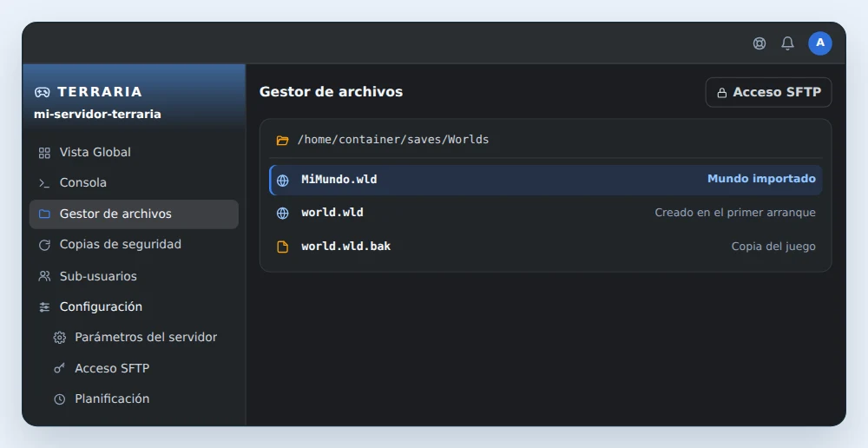The width and height of the screenshot is (868, 448).
Task: Open the support lifebuoy icon
Action: click(759, 43)
